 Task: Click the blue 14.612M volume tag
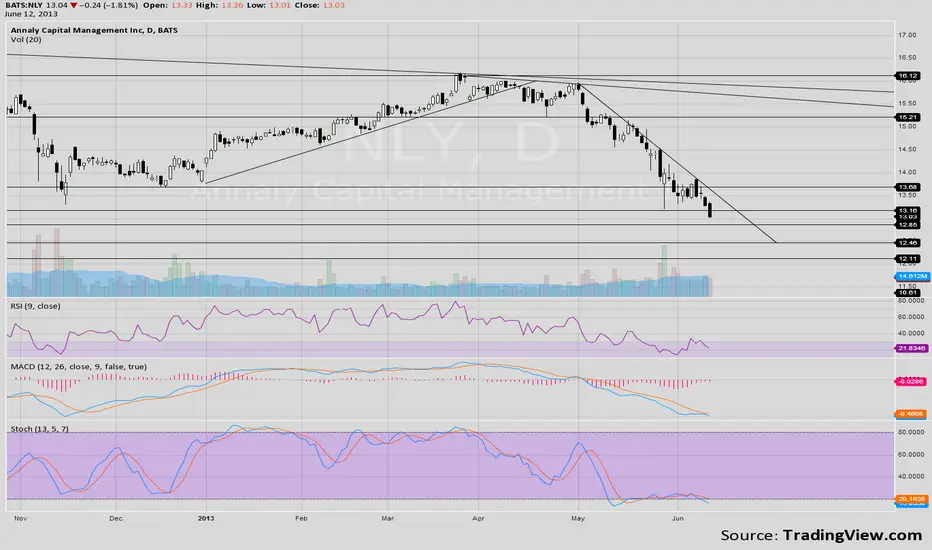pyautogui.click(x=912, y=276)
